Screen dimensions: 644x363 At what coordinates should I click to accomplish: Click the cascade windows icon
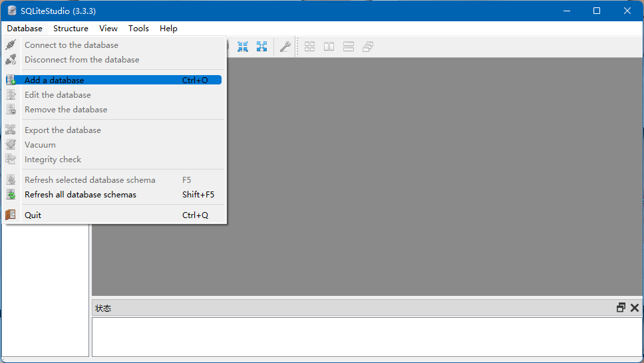[x=368, y=47]
